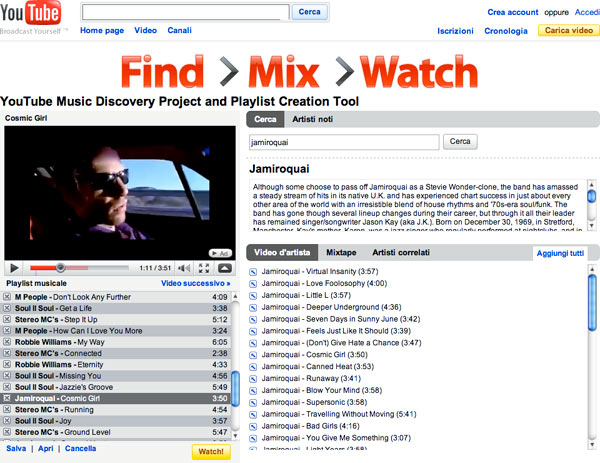Add Blow Your Mind to playlist icon
Image resolution: width=600 pixels, height=463 pixels.
tap(253, 390)
